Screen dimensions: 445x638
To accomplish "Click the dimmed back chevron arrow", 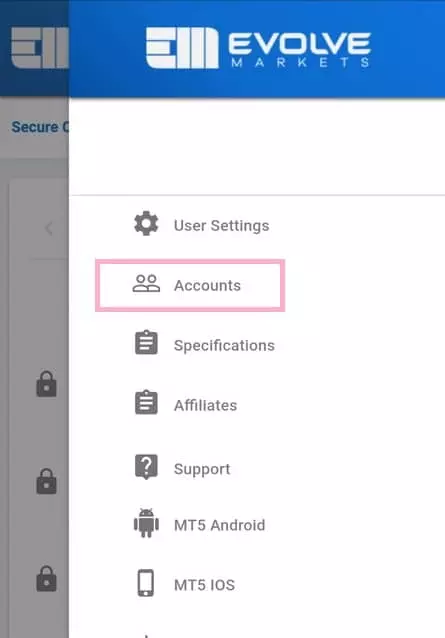I will [x=49, y=228].
